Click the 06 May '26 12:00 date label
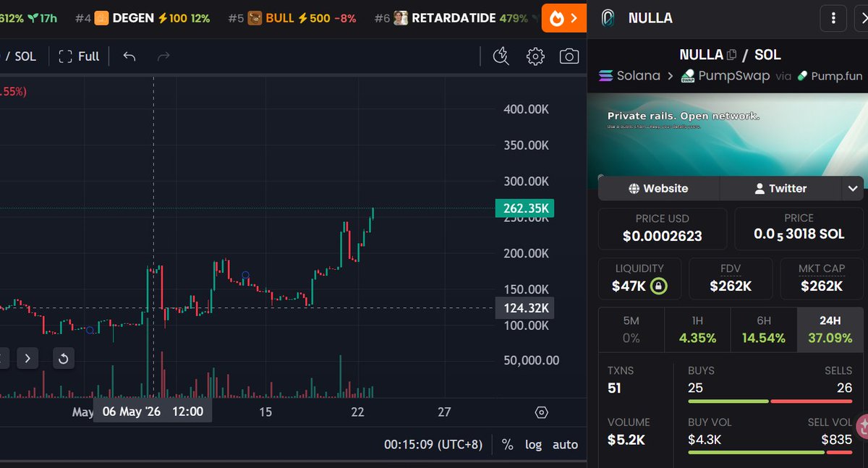The width and height of the screenshot is (868, 468). (153, 412)
